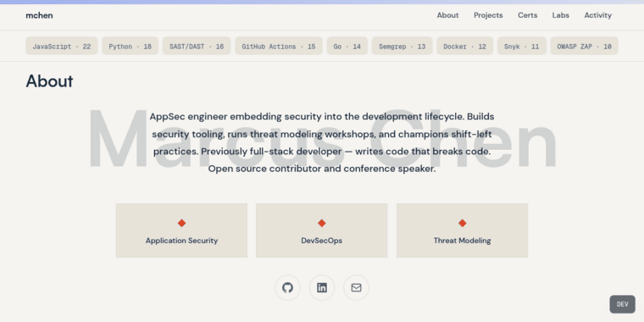Go to the About nav link

click(x=447, y=15)
